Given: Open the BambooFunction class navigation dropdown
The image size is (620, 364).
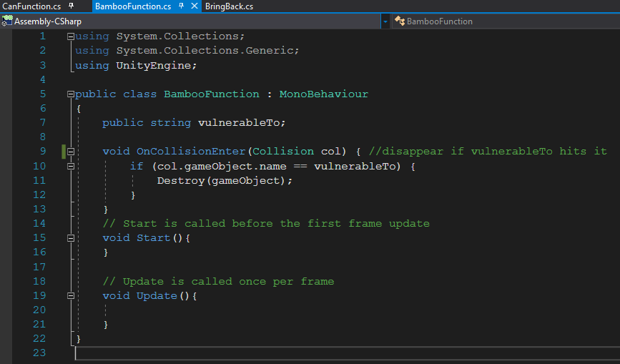Looking at the screenshot, I should click(506, 21).
